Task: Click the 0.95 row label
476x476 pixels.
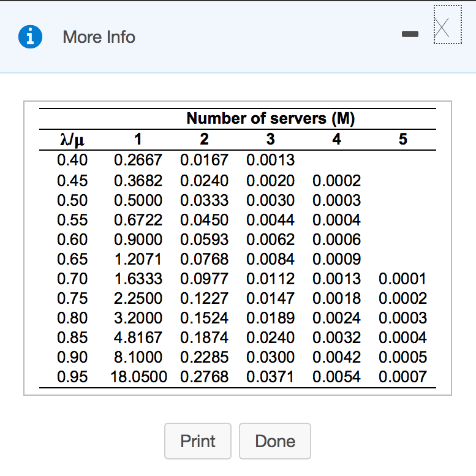Action: click(72, 377)
